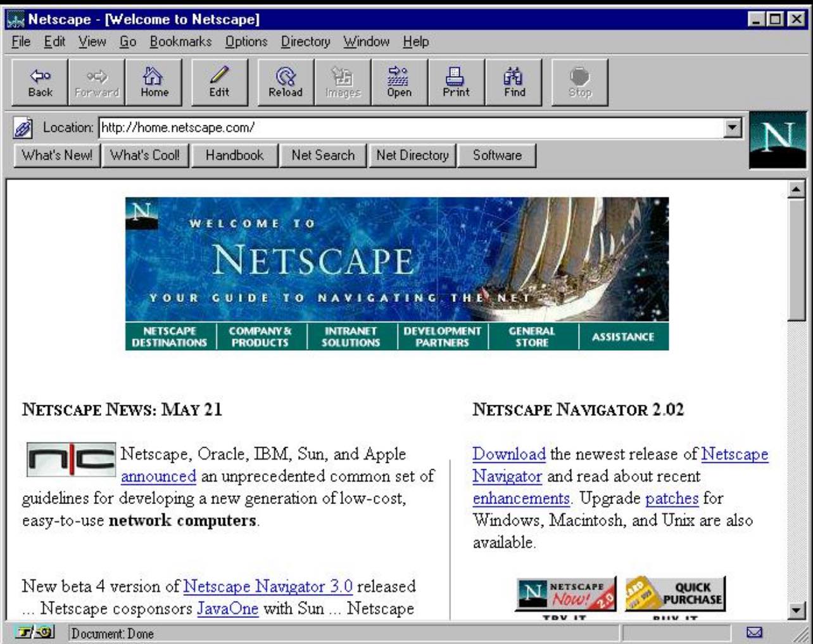813x644 pixels.
Task: Click the vertical scrollbar down arrow
Action: tap(796, 610)
